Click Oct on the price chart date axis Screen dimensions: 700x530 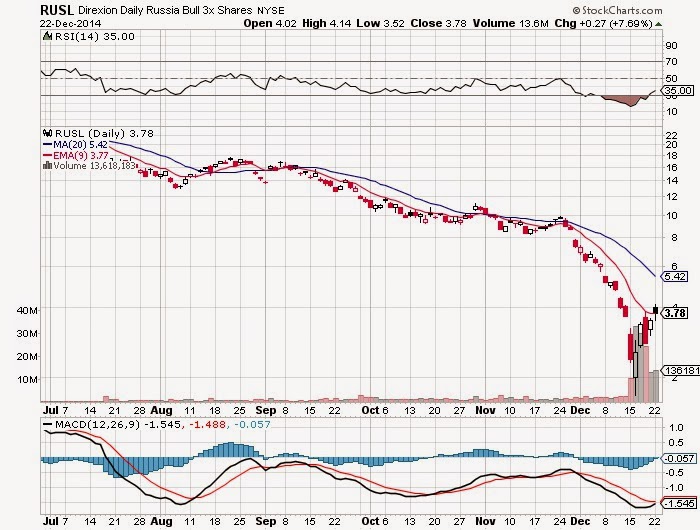tap(370, 410)
